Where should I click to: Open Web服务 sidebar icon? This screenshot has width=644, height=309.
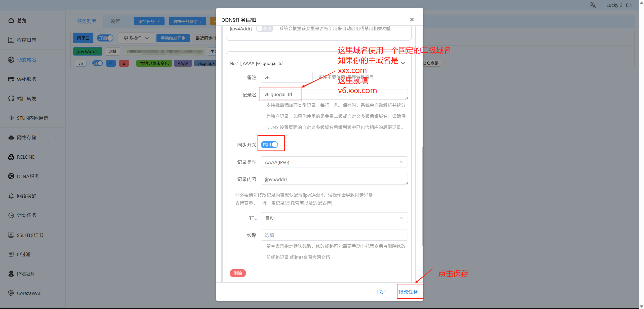[x=11, y=79]
